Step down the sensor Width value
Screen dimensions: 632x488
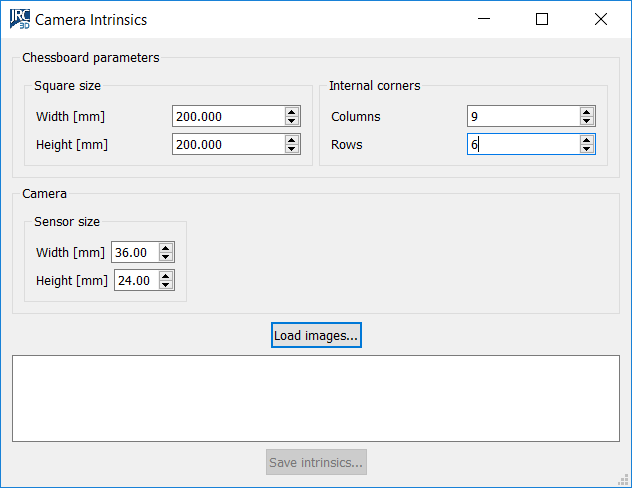click(166, 257)
